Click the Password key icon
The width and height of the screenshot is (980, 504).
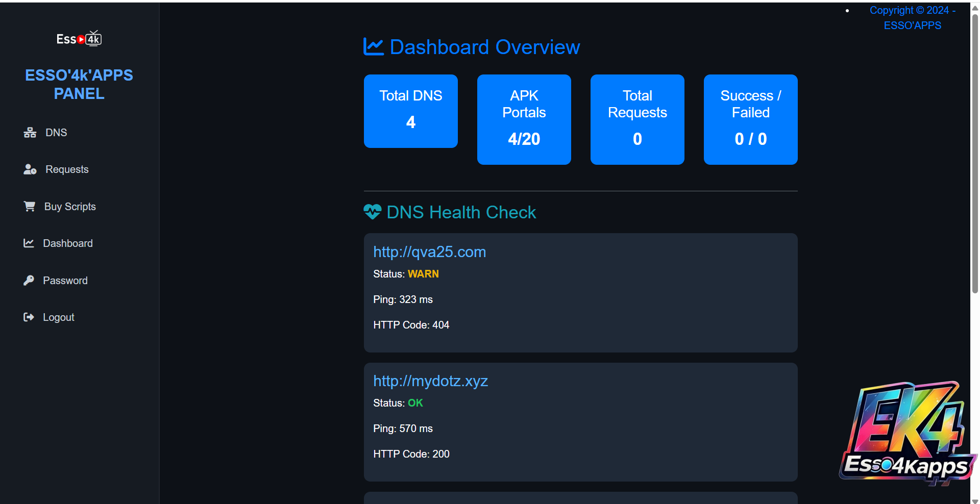(x=29, y=281)
